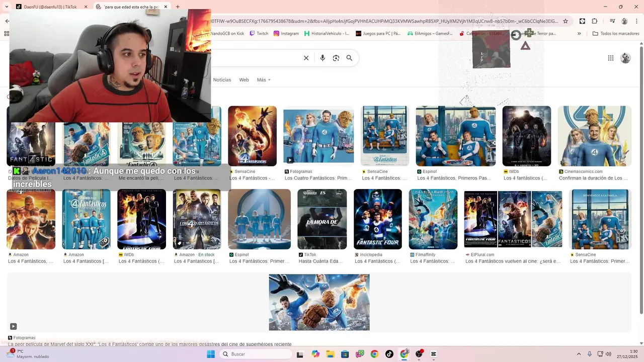Image resolution: width=644 pixels, height=362 pixels.
Task: Open Task View on the taskbar
Action: click(x=300, y=354)
